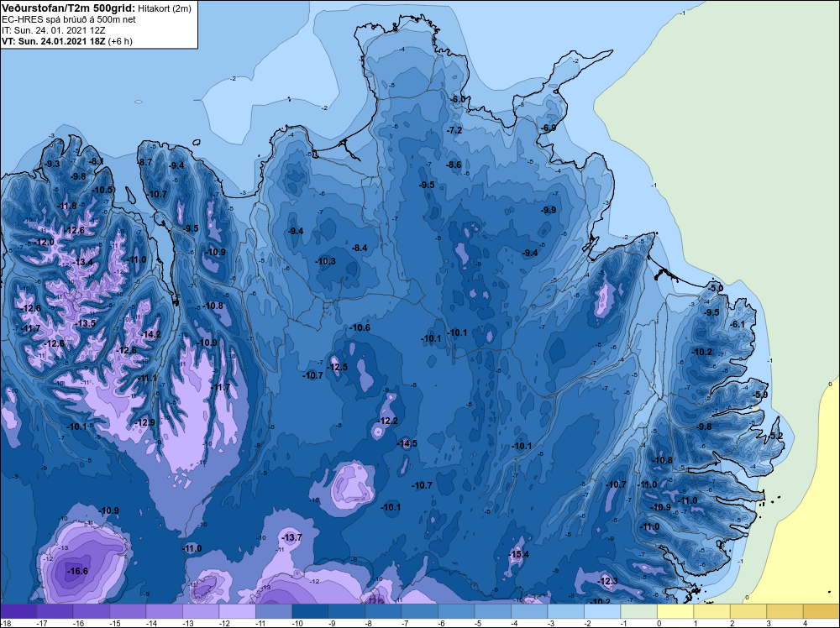840x628 pixels.
Task: Click the -12.2 temperature label
Action: coord(388,421)
